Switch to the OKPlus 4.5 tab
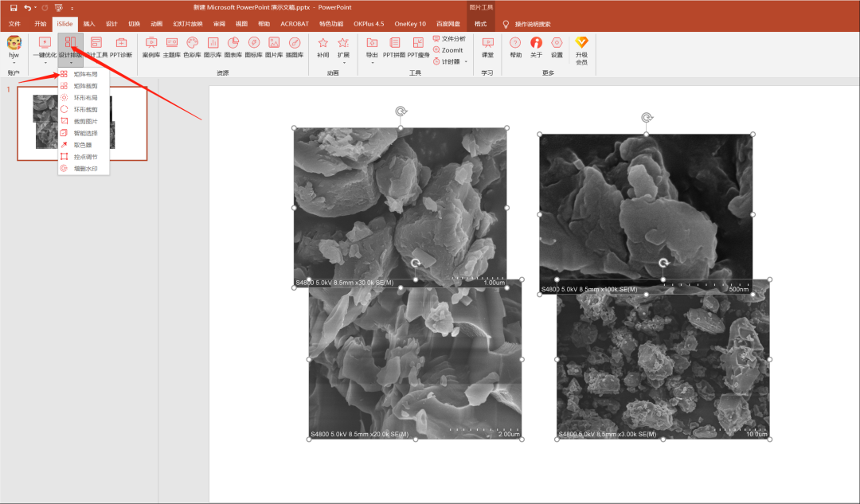Image resolution: width=860 pixels, height=504 pixels. (369, 24)
